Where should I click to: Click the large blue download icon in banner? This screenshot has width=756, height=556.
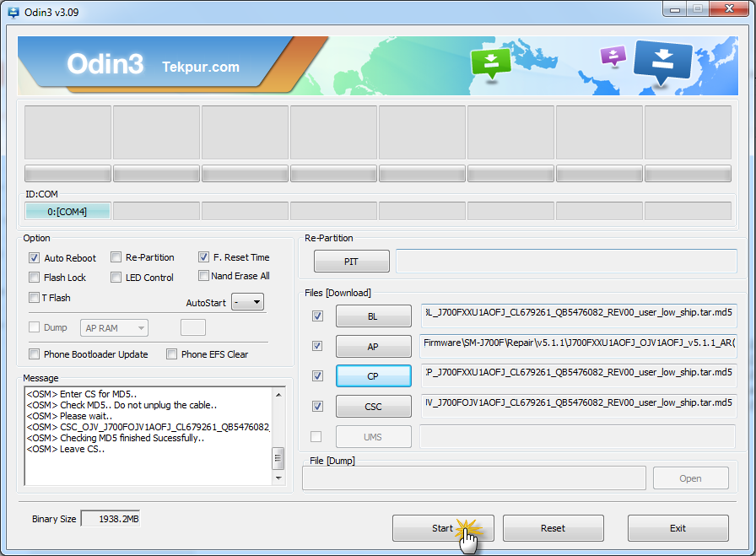point(663,62)
